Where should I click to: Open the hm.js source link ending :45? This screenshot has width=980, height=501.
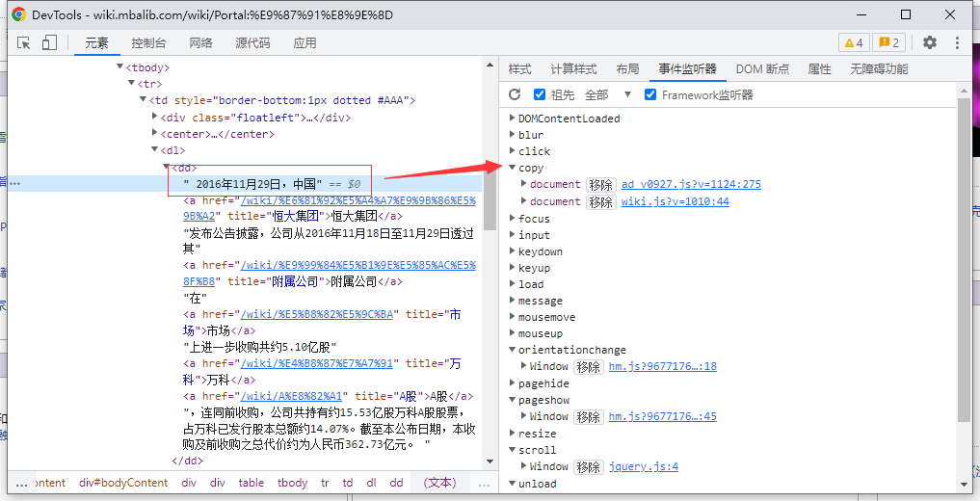[663, 416]
